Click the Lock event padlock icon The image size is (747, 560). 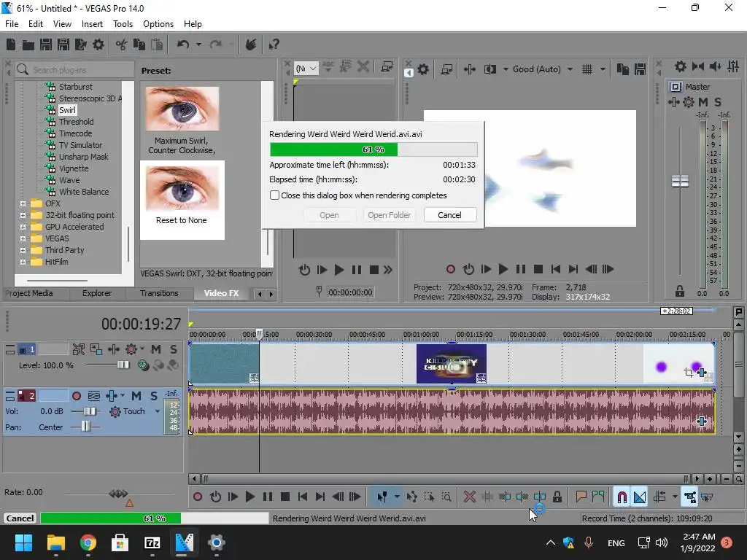(557, 497)
